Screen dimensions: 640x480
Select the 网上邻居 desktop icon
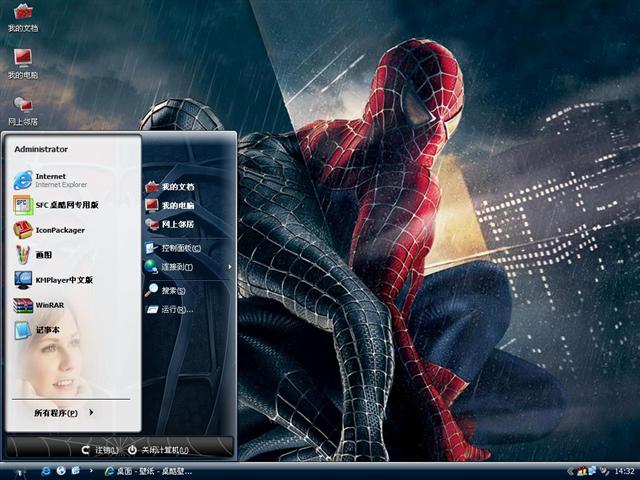pos(23,111)
